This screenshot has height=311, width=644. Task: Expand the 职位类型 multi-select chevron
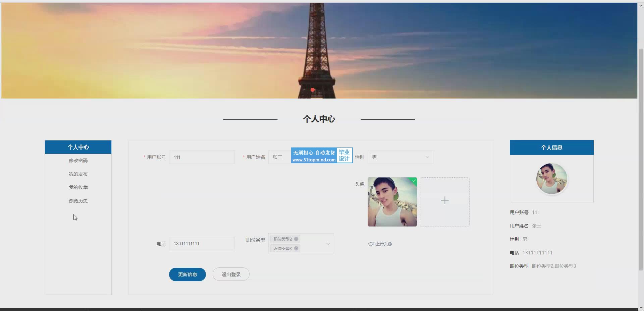[x=328, y=244]
